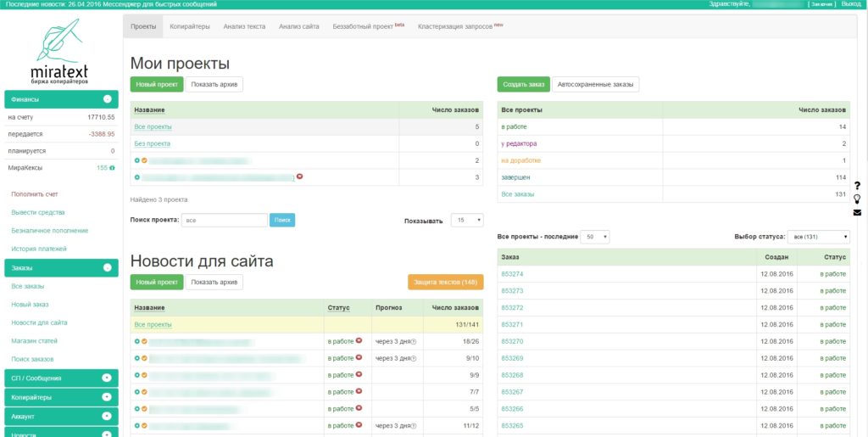
Task: Click red stop icon in the 11/12 row
Action: [x=359, y=425]
